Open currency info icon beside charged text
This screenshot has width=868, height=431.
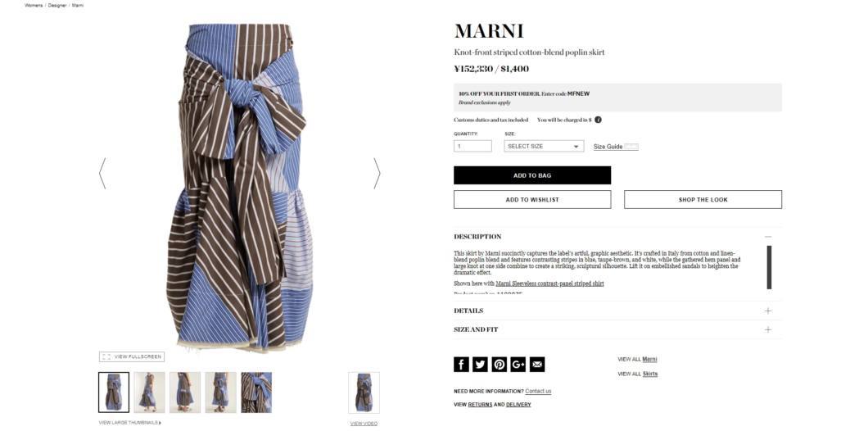click(x=598, y=120)
